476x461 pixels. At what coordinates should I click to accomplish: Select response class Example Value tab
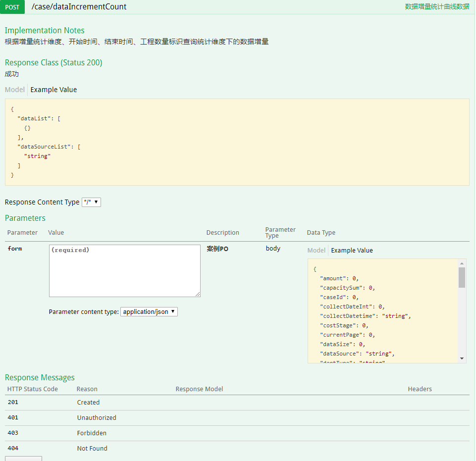point(53,90)
